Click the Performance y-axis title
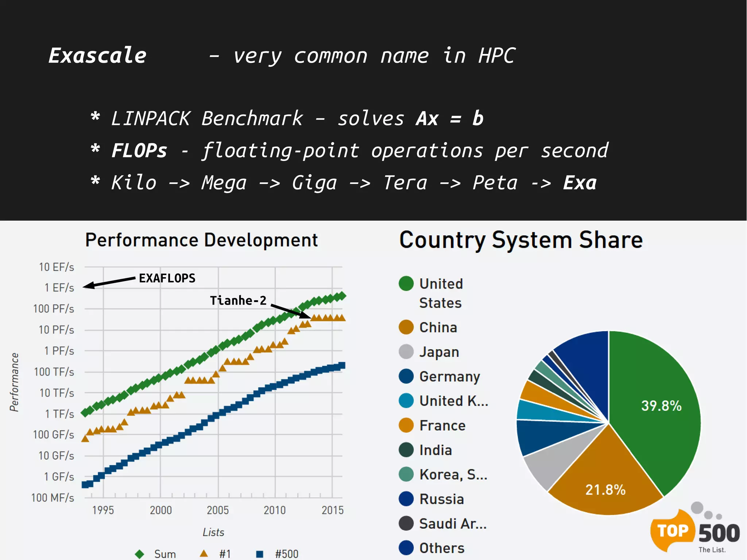The height and width of the screenshot is (560, 747). coord(14,382)
